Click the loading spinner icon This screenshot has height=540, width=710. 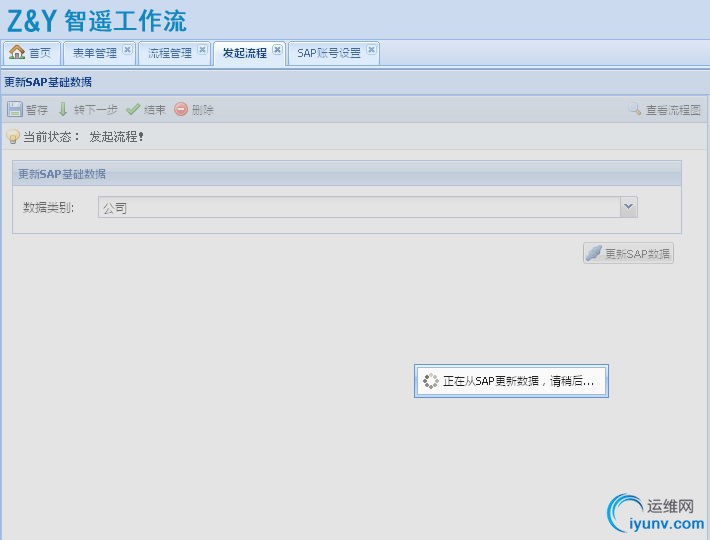click(430, 381)
